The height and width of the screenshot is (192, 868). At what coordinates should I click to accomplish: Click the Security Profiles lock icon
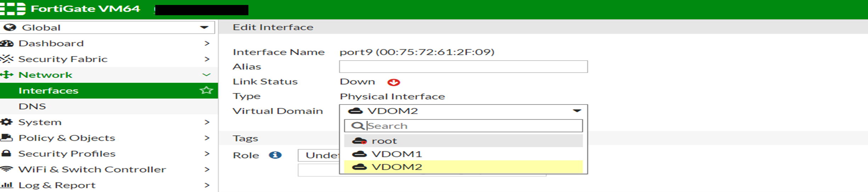6,153
